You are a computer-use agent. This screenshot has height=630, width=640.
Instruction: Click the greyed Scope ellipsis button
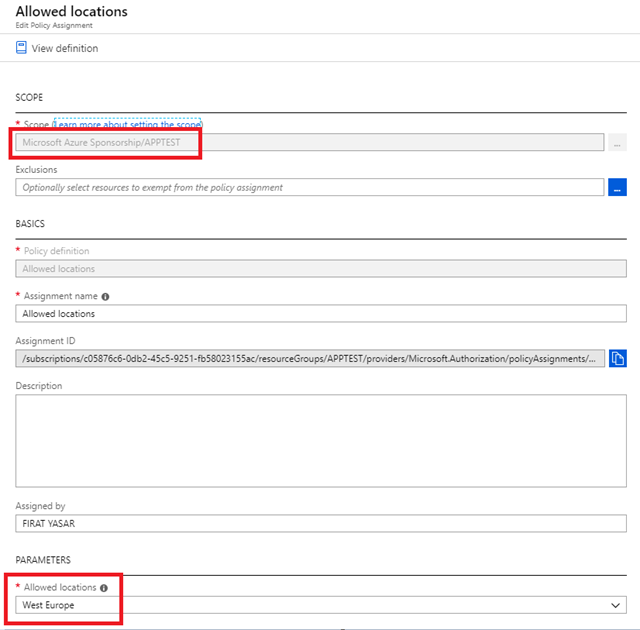coord(617,143)
